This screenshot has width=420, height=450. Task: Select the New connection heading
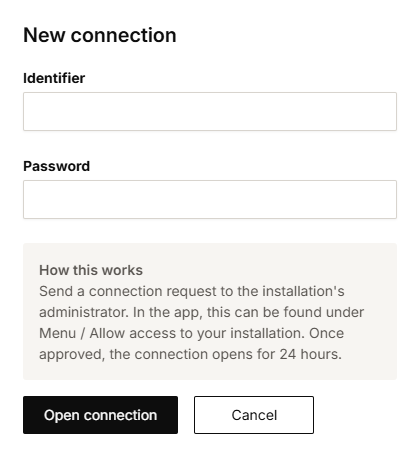[x=100, y=35]
